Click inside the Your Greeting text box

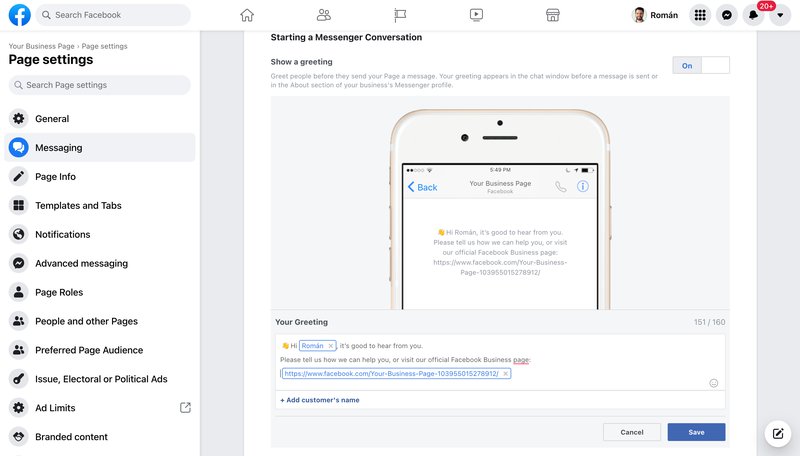pyautogui.click(x=500, y=362)
